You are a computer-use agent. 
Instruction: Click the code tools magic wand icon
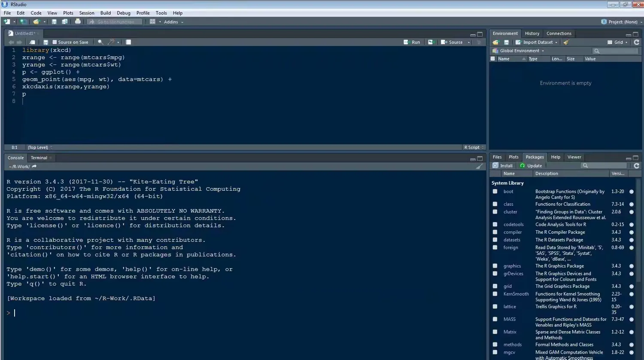[x=111, y=42]
